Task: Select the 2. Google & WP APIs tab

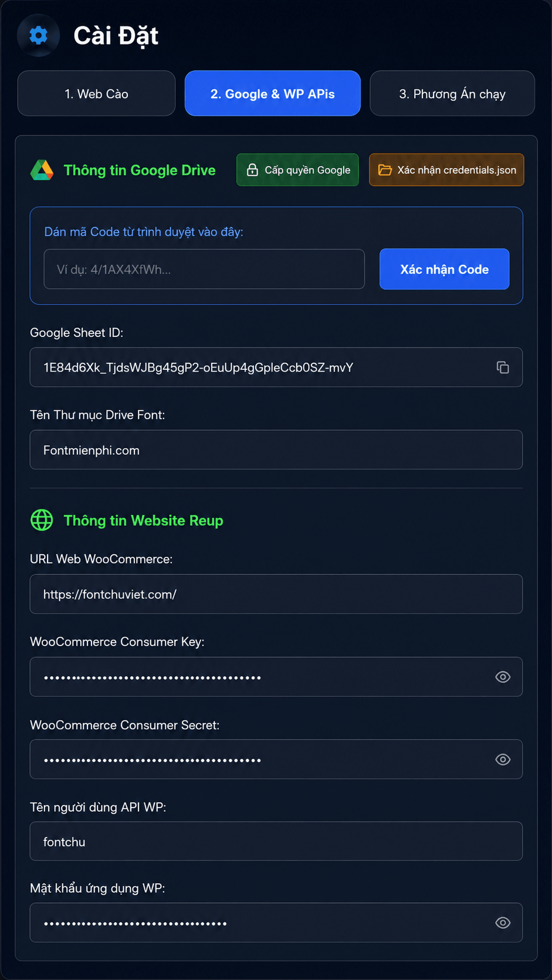Action: (273, 94)
